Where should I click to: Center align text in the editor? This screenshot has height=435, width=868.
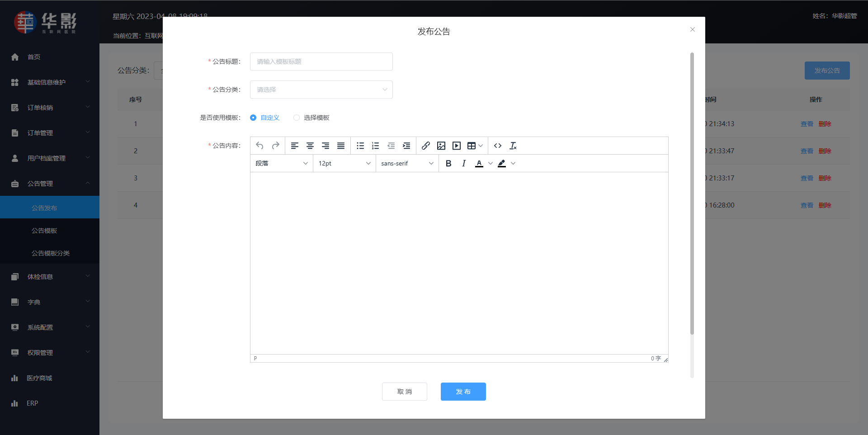[310, 146]
